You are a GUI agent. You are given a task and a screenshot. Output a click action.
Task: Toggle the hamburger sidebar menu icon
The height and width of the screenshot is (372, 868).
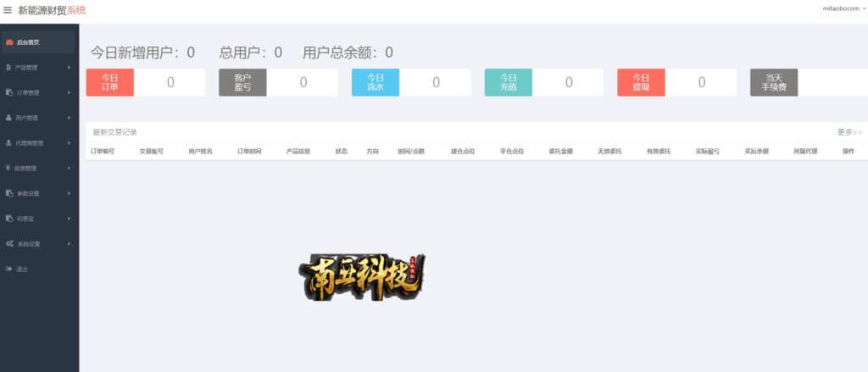[8, 10]
